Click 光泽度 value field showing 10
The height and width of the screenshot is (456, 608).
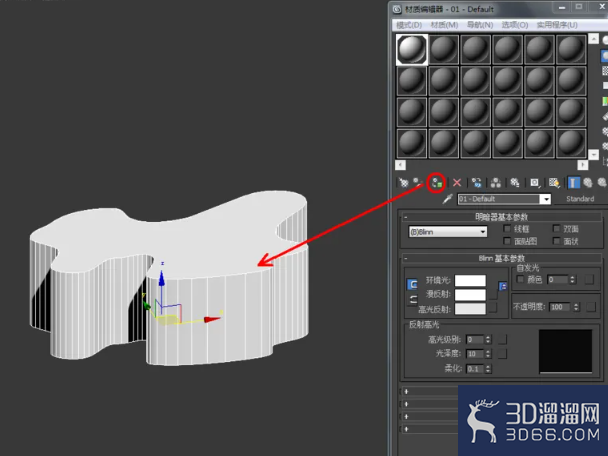[475, 354]
